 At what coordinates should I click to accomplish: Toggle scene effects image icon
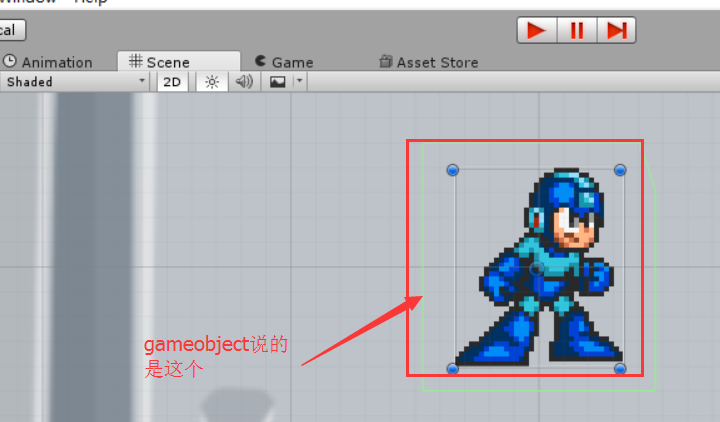click(x=277, y=82)
